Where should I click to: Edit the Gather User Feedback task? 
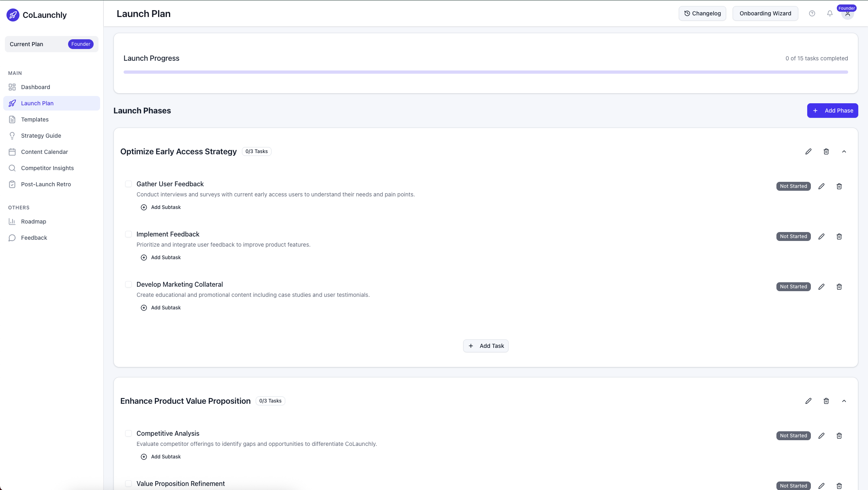pyautogui.click(x=821, y=186)
